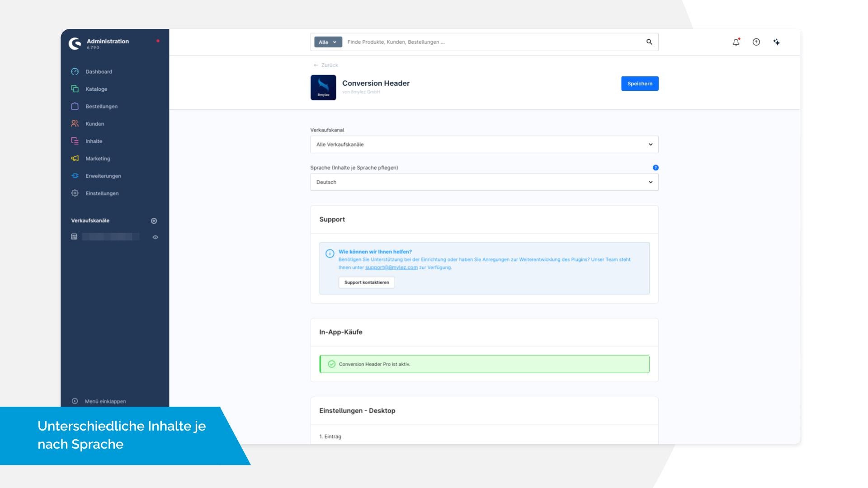This screenshot has width=868, height=488.
Task: Click the Bestellungen bag icon
Action: pyautogui.click(x=75, y=106)
